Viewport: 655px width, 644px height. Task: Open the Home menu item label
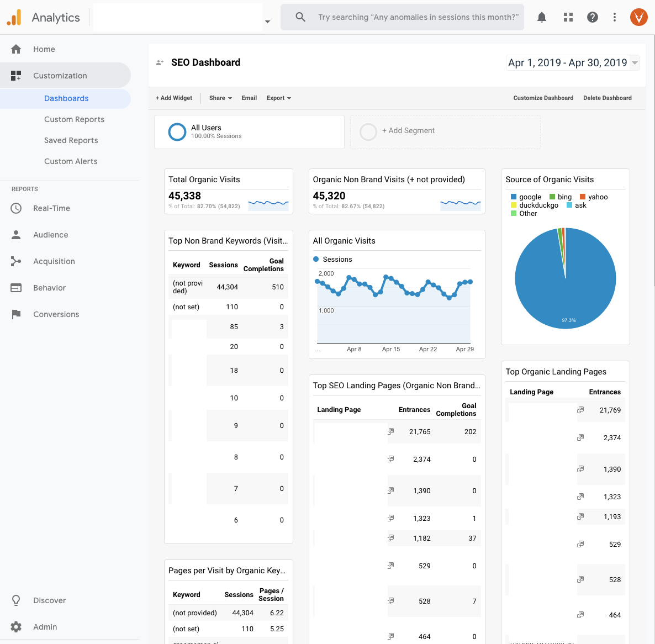tap(44, 49)
